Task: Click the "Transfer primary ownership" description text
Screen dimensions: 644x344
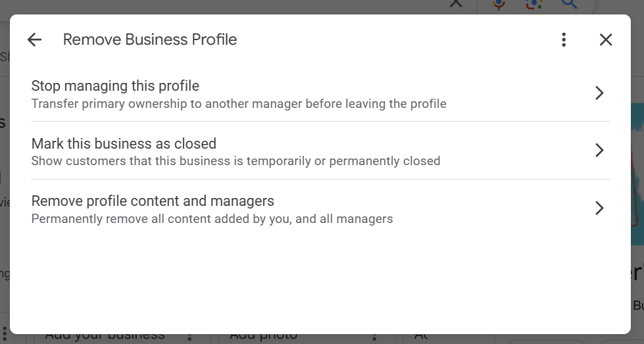Action: coord(239,104)
